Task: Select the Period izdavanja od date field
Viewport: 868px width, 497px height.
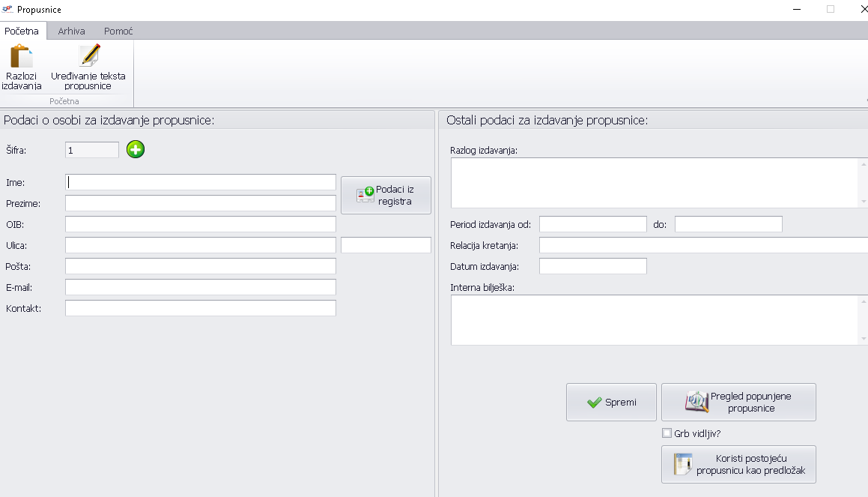Action: click(x=592, y=224)
